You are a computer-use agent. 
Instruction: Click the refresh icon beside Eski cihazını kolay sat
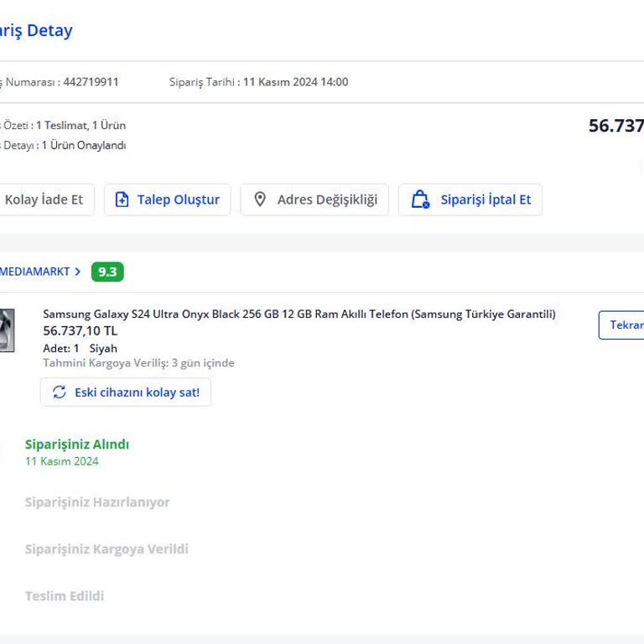(59, 392)
